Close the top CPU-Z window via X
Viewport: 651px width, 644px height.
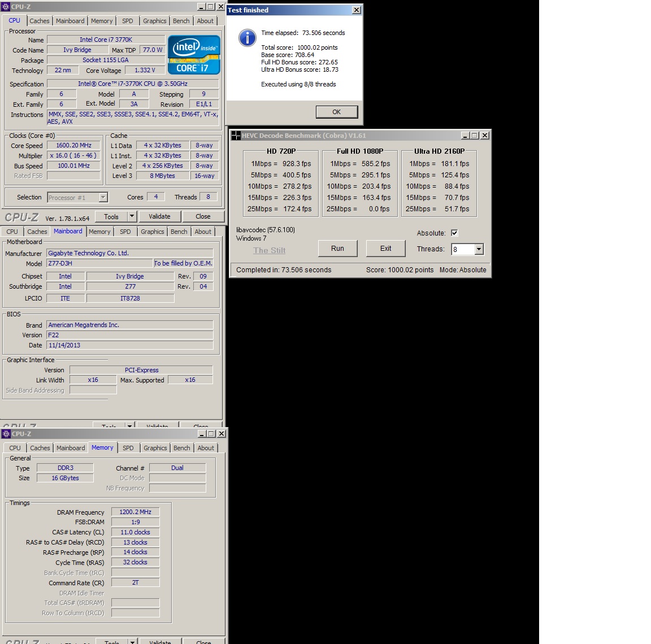pos(220,7)
